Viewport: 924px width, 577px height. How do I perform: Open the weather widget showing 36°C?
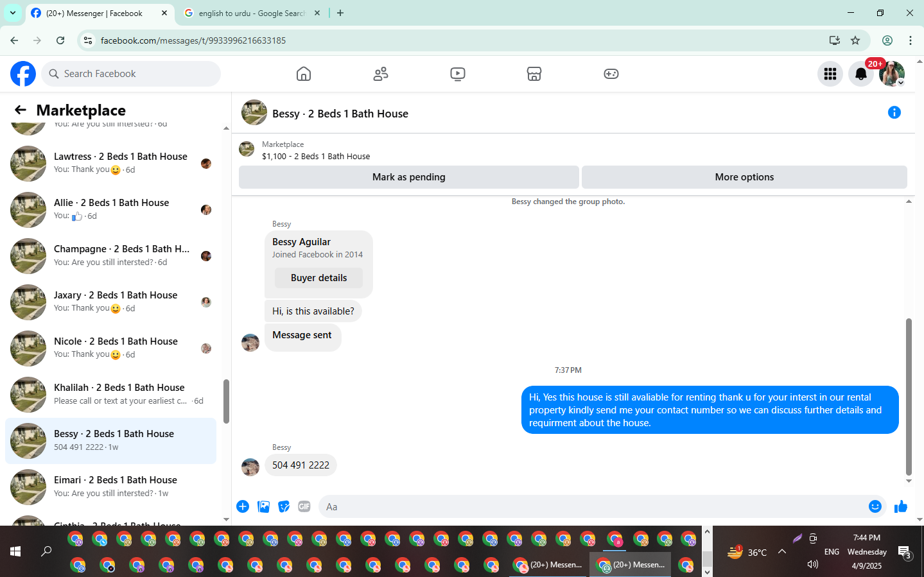click(x=747, y=551)
